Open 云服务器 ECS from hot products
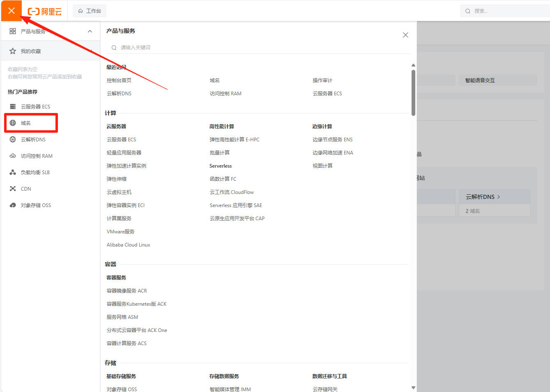 click(x=35, y=106)
